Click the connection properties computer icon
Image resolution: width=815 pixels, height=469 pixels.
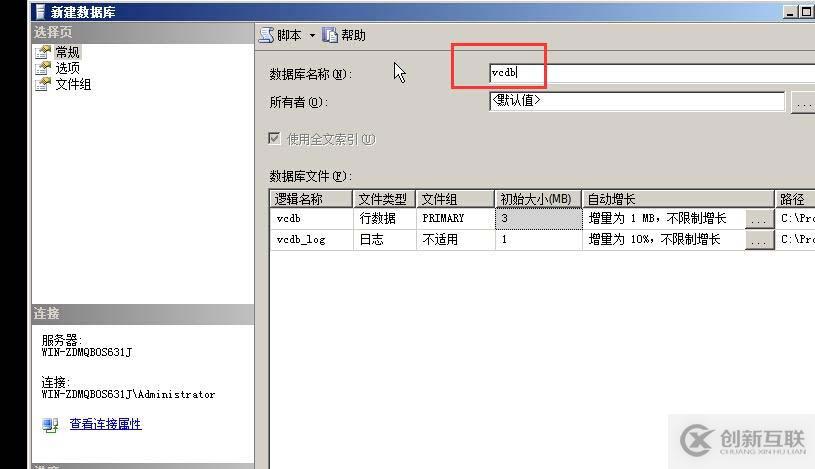[x=50, y=425]
